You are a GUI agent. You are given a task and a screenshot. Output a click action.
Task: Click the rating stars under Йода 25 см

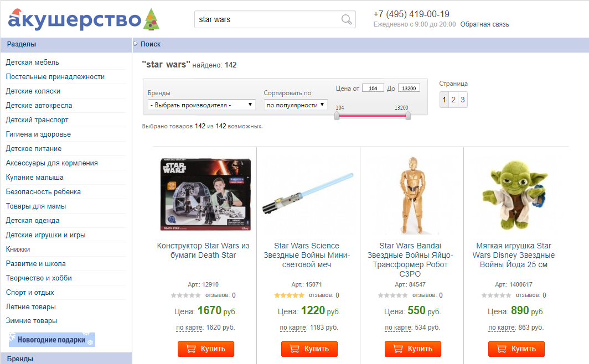[x=496, y=295]
